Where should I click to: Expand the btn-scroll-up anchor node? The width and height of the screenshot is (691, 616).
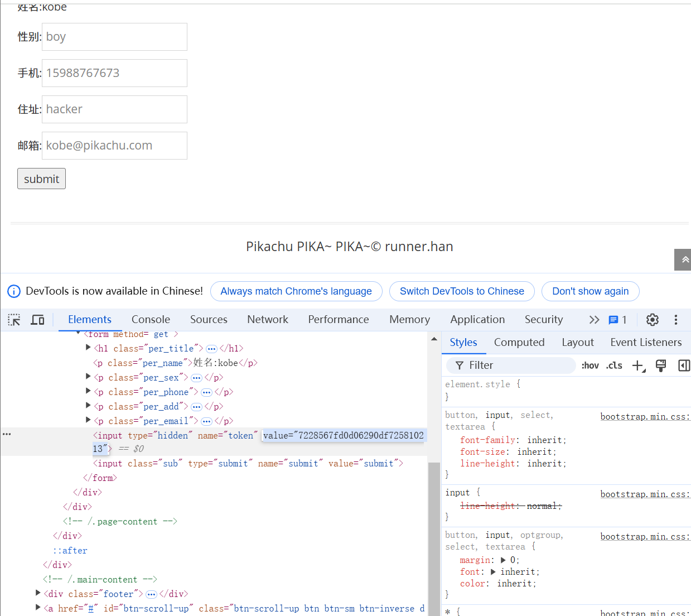pos(38,608)
